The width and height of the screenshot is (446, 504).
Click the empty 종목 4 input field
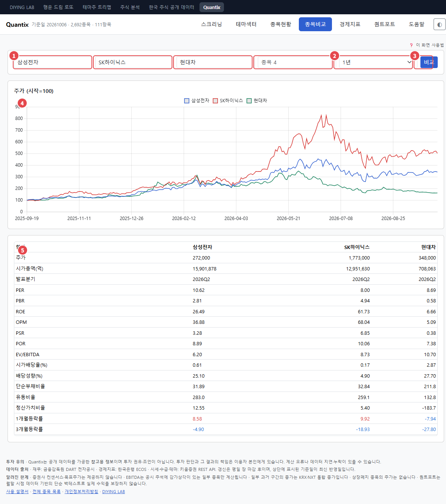294,62
